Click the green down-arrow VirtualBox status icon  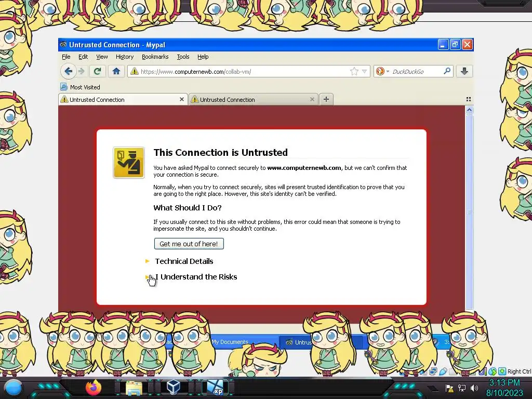(502, 371)
